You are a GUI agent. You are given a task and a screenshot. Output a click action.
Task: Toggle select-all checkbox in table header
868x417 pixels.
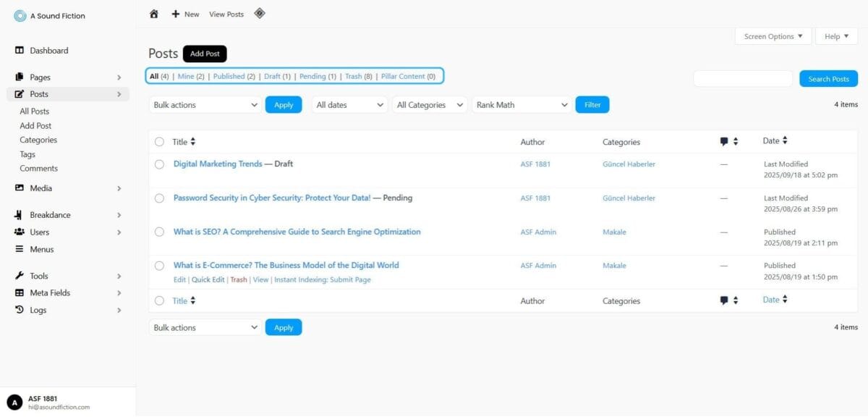click(159, 142)
